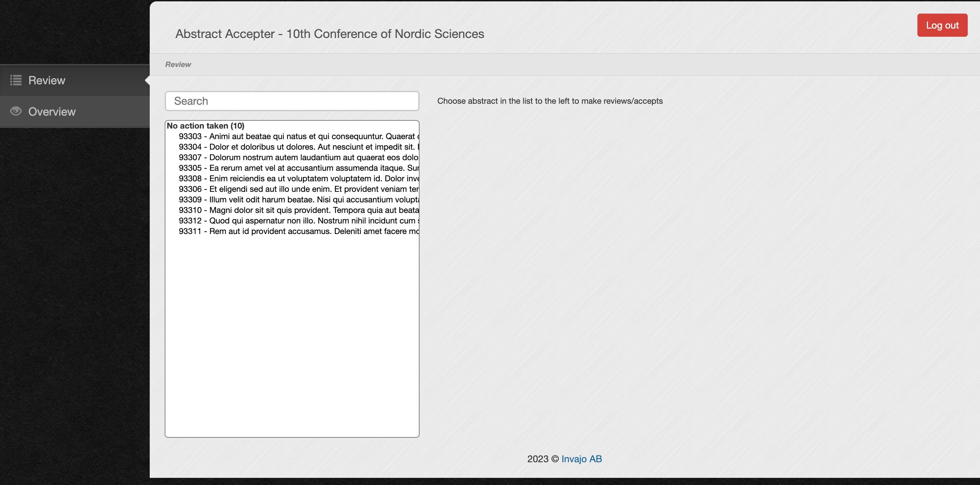Click the Abstract Accepter conference page title
The image size is (980, 485).
pyautogui.click(x=329, y=34)
